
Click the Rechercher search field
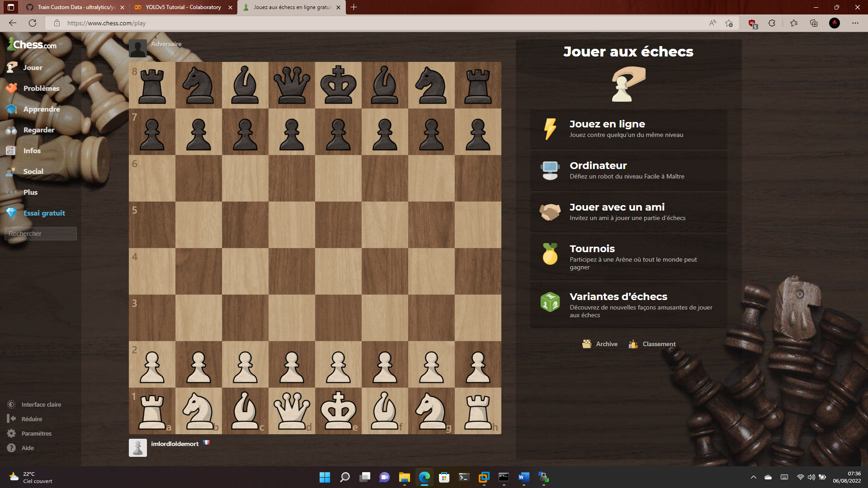coord(40,234)
